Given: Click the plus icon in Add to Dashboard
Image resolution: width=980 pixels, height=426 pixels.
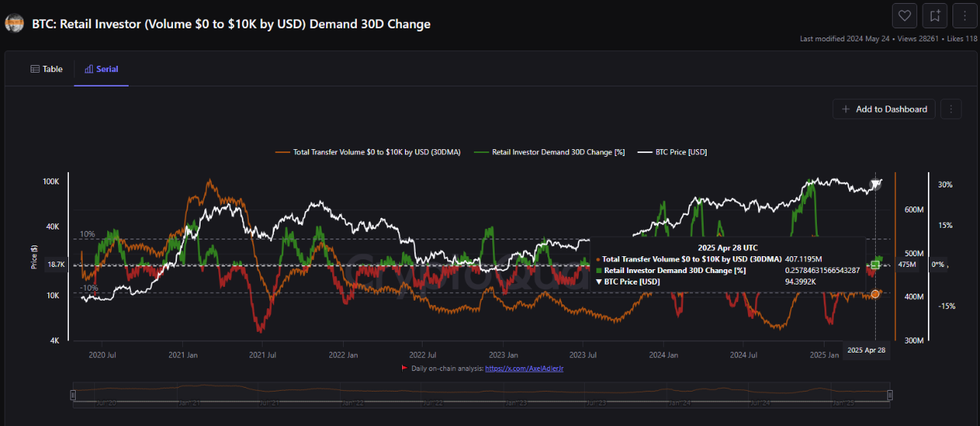Looking at the screenshot, I should click(845, 109).
